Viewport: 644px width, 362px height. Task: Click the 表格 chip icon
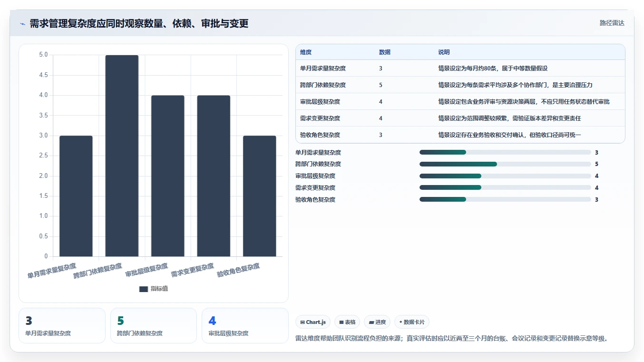click(342, 322)
